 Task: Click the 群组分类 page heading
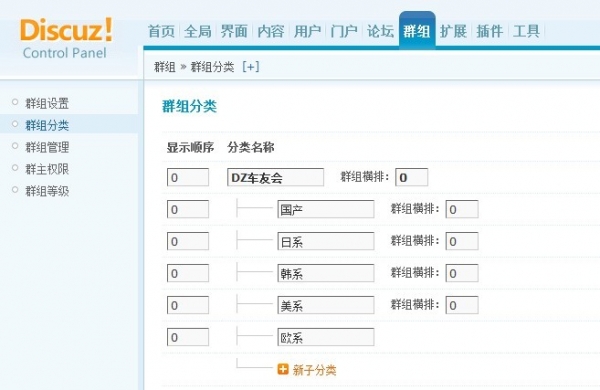click(x=189, y=106)
